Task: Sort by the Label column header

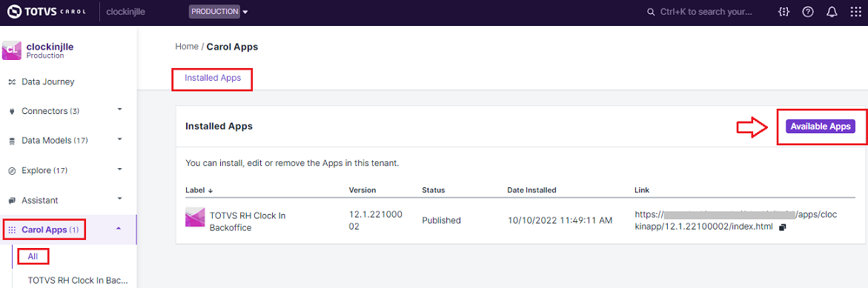Action: coord(196,190)
